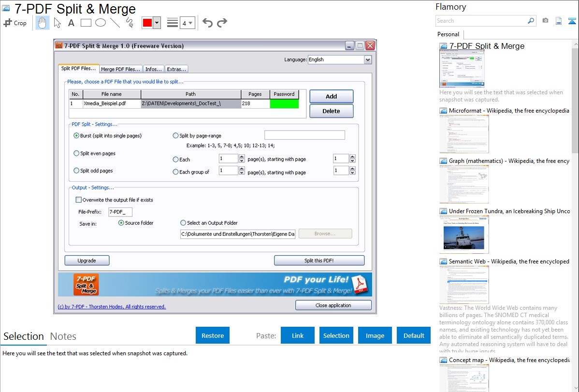Expand the Language dropdown

[x=367, y=59]
